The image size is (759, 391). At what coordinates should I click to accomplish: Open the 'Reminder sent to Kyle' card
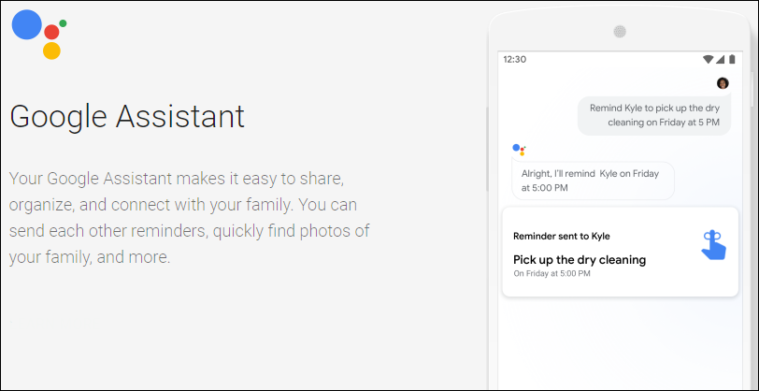[x=620, y=252]
